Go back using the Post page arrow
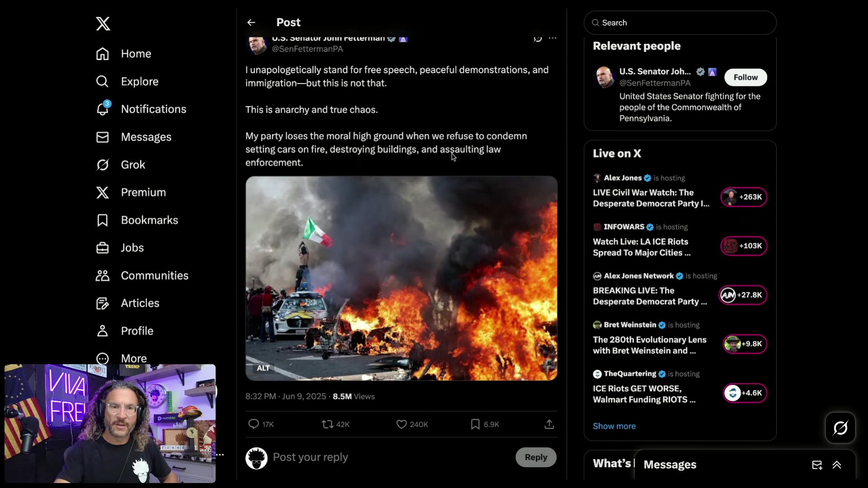This screenshot has width=868, height=488. 251,22
